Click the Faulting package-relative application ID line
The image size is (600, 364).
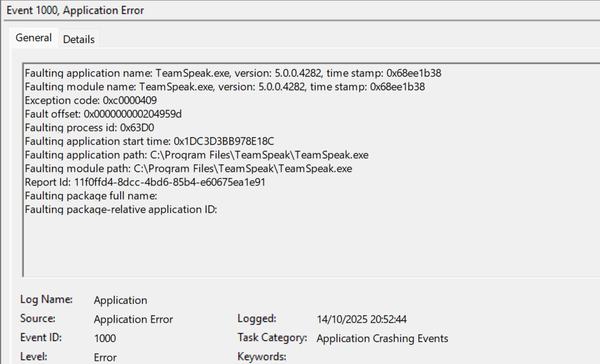point(121,209)
